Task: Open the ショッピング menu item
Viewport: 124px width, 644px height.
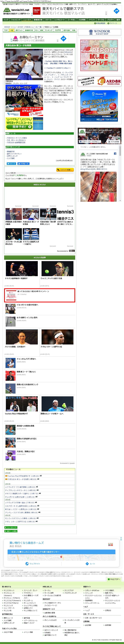Action: pos(16,20)
